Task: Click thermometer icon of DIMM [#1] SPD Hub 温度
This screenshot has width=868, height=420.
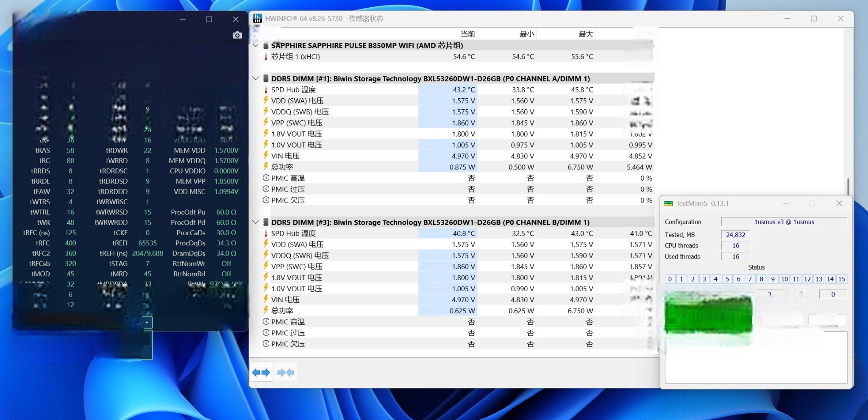Action: point(266,90)
